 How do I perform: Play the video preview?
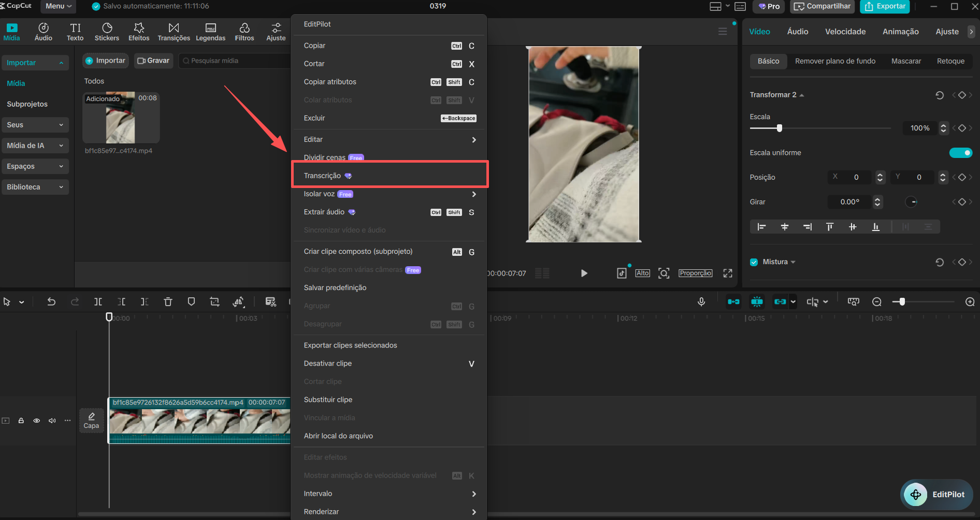(584, 273)
